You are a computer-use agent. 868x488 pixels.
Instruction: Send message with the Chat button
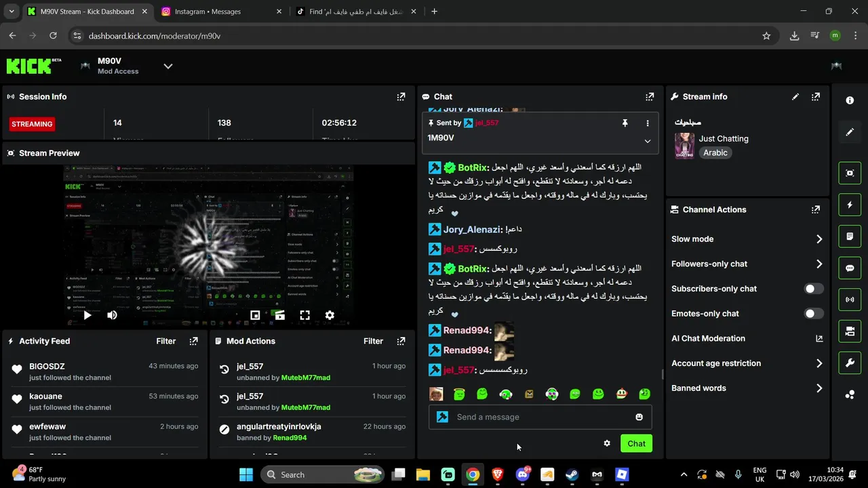(636, 443)
